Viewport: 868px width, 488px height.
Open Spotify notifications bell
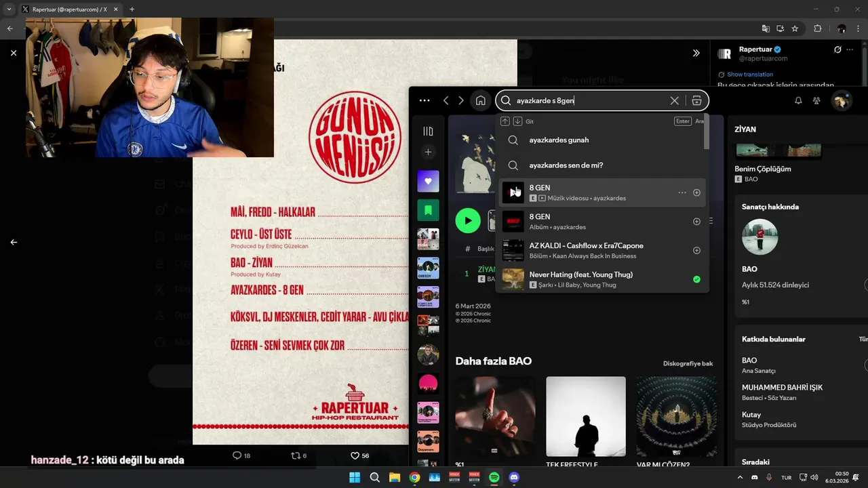pos(798,100)
